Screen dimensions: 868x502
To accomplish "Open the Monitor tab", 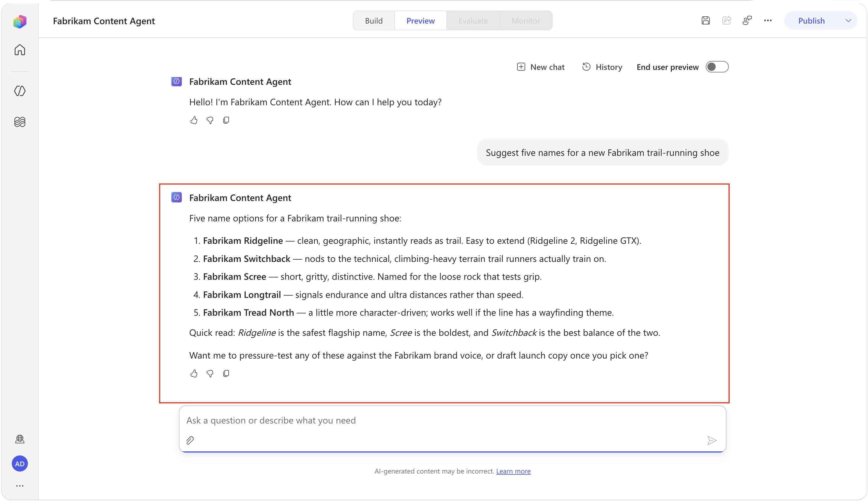I will pos(526,21).
